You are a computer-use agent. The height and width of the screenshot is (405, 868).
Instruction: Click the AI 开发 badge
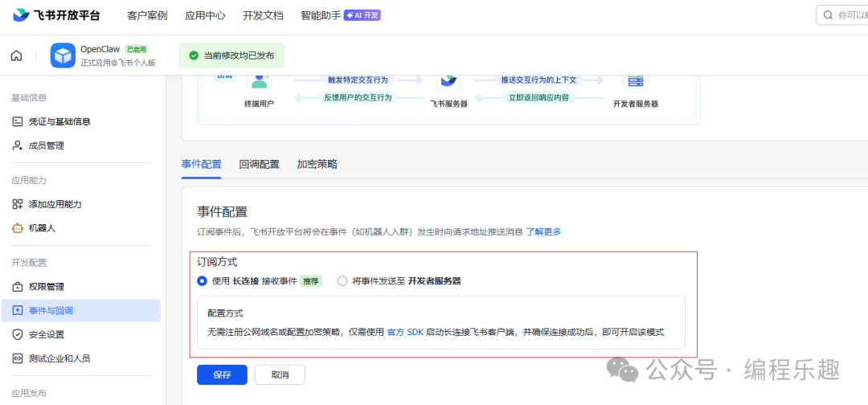362,15
